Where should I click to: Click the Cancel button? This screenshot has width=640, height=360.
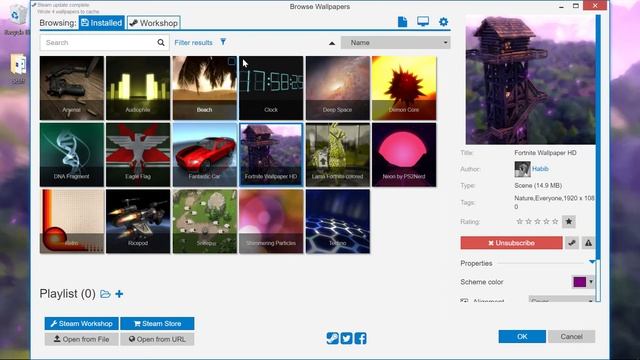pos(571,336)
